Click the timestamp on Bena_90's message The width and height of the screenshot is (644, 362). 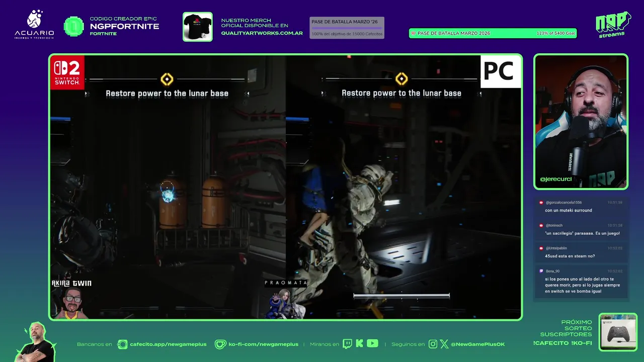(615, 271)
